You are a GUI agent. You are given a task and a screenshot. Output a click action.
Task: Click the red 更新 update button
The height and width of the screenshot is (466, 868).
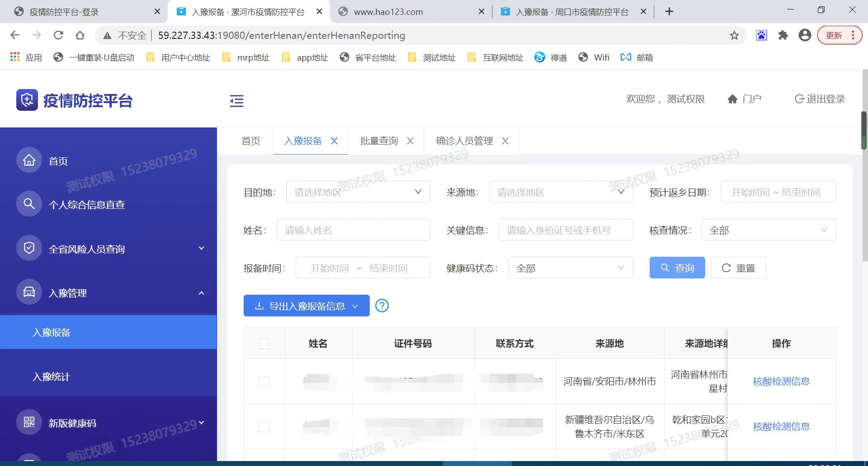click(x=840, y=35)
